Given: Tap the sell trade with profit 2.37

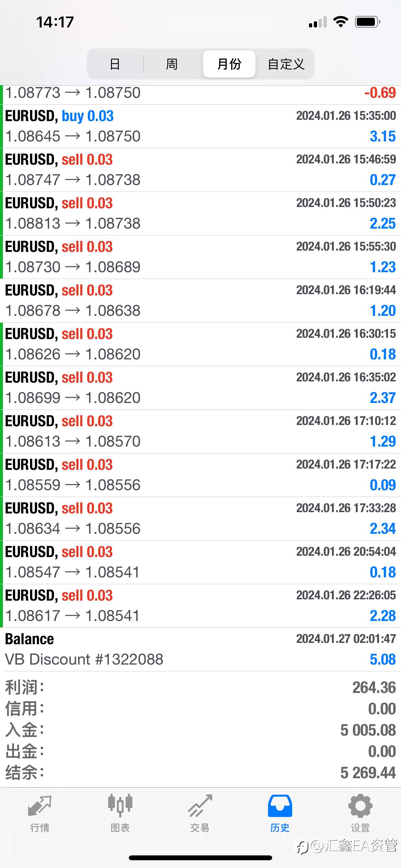Looking at the screenshot, I should point(200,388).
